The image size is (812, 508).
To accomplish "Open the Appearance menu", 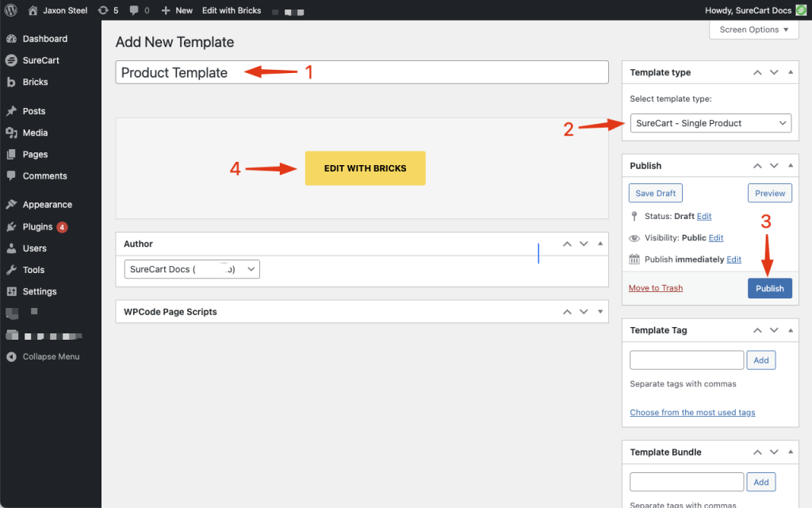I will [47, 204].
